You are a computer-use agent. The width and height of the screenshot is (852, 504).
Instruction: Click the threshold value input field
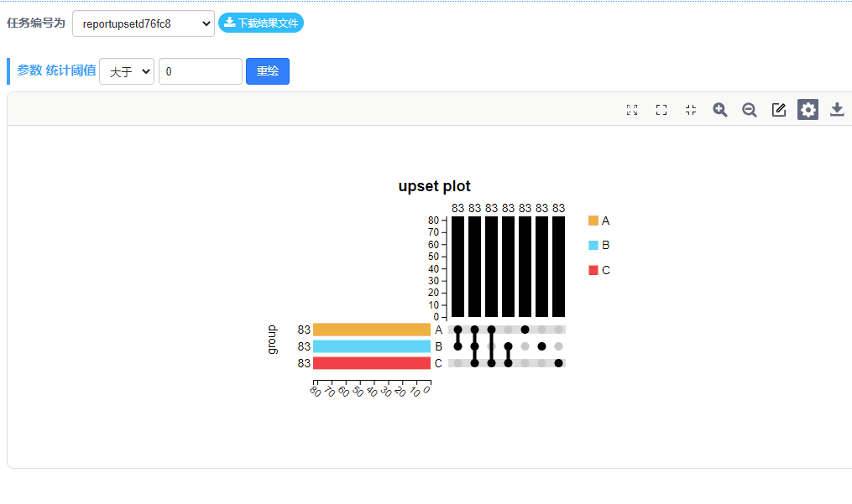click(x=201, y=71)
